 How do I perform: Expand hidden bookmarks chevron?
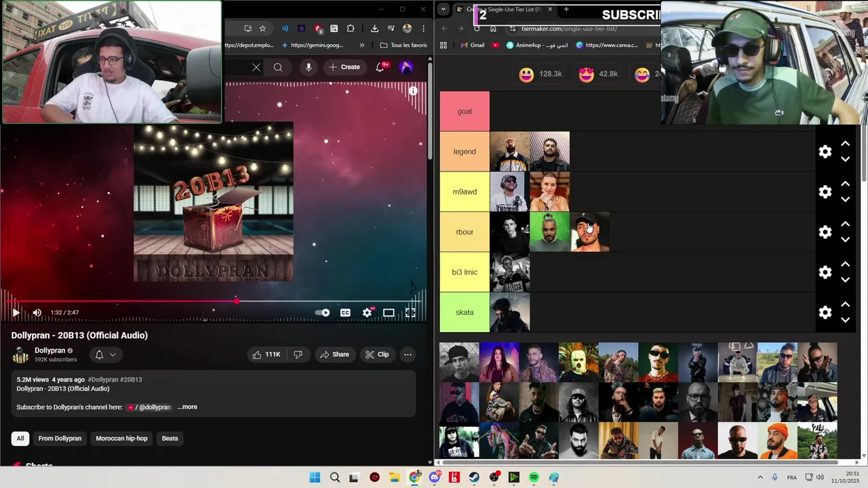(x=362, y=45)
